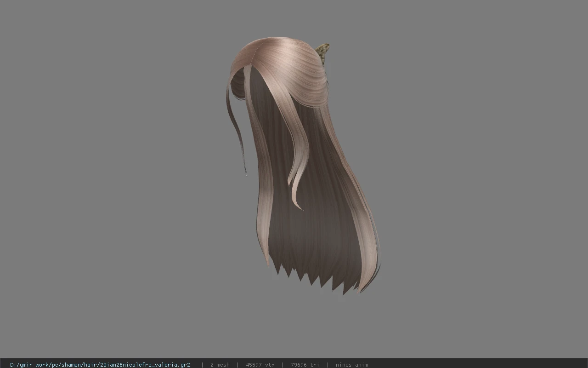Click the 'nincs anim' status text
This screenshot has height=368, width=588.
351,365
